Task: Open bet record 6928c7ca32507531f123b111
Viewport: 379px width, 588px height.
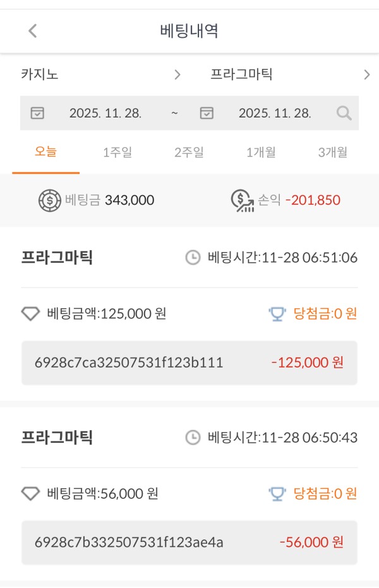Action: tap(189, 362)
